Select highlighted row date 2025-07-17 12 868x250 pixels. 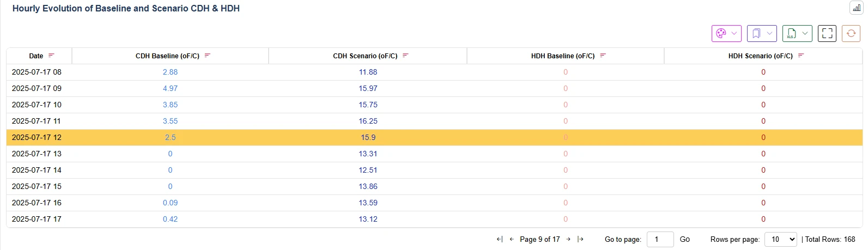pos(37,137)
